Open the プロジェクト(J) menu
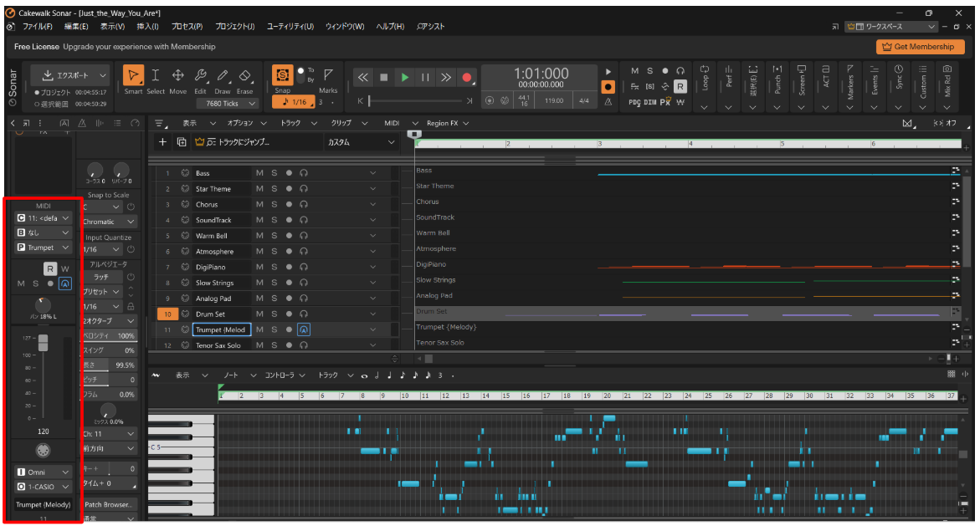Image resolution: width=980 pixels, height=526 pixels. (235, 27)
